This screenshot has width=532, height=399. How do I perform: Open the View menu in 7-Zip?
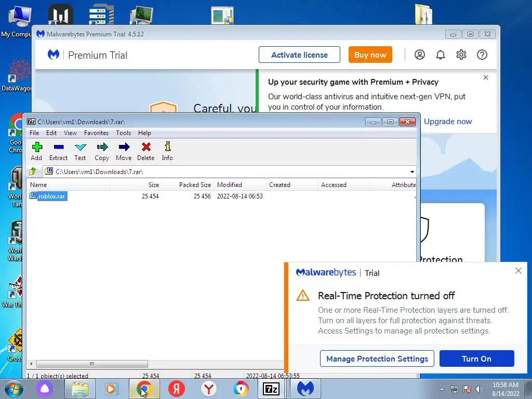point(70,133)
